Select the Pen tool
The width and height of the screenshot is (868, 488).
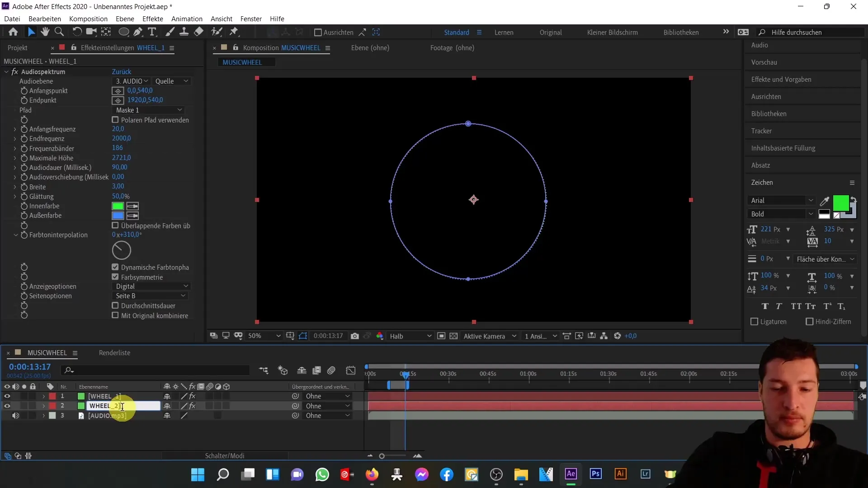pyautogui.click(x=138, y=32)
